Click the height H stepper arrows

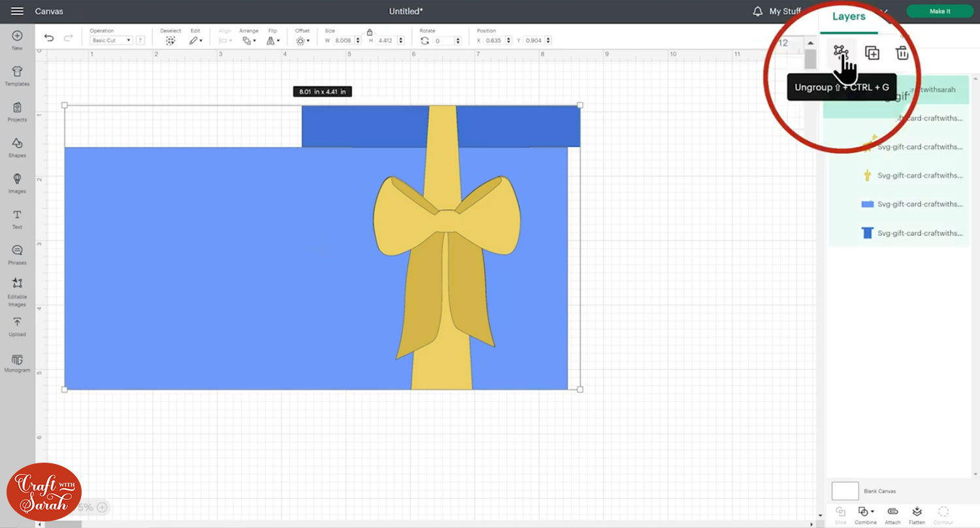tap(400, 41)
